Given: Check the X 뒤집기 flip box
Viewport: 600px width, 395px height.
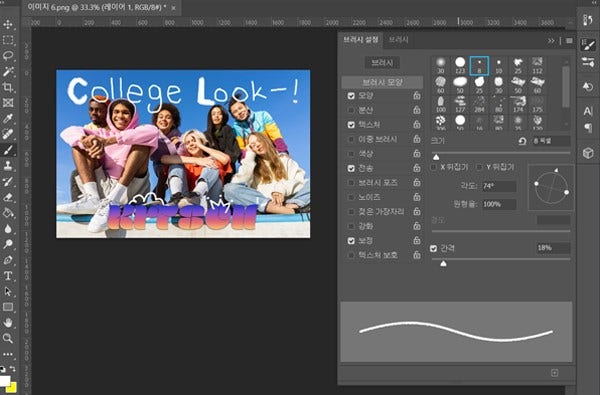Looking at the screenshot, I should pyautogui.click(x=434, y=167).
